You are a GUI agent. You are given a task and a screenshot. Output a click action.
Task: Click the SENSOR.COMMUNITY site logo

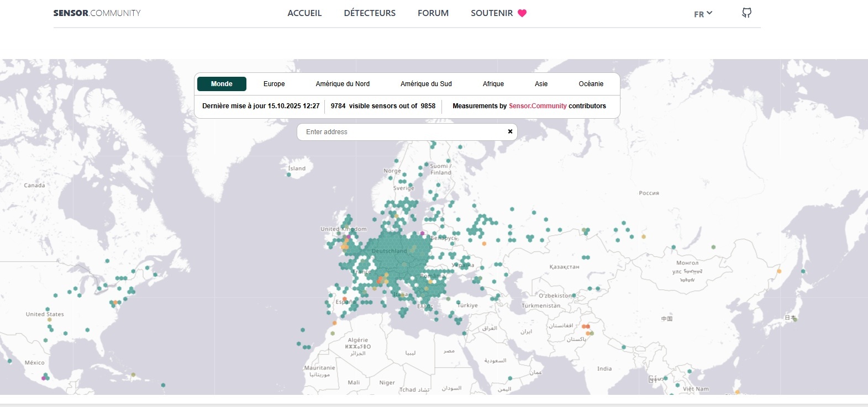(97, 13)
